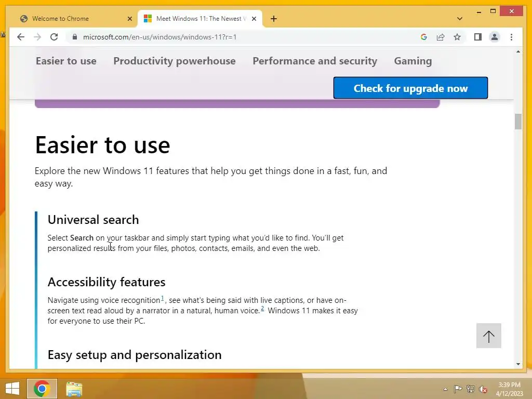Open footnote 2 link after human voice
Screen dimensions: 532x399
[x=262, y=309]
